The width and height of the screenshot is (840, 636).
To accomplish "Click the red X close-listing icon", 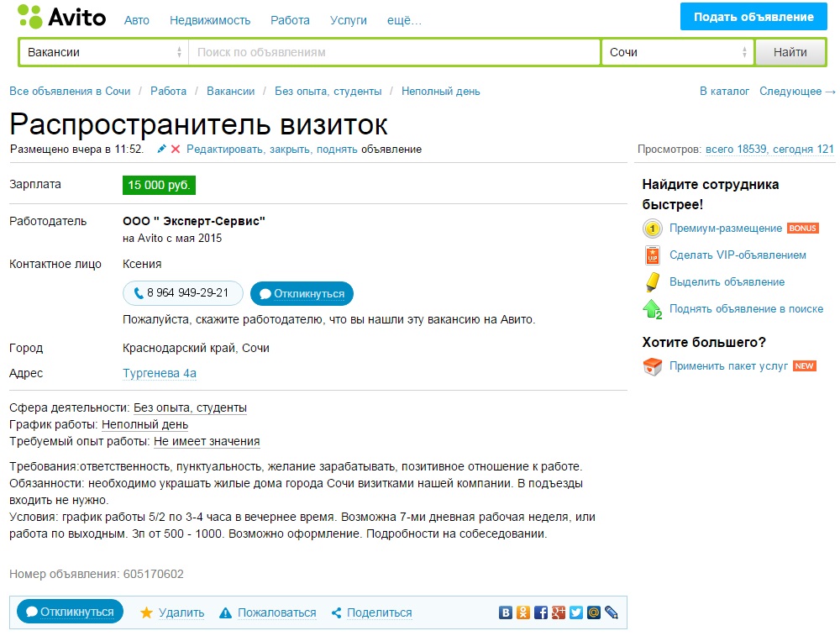I will tap(176, 150).
